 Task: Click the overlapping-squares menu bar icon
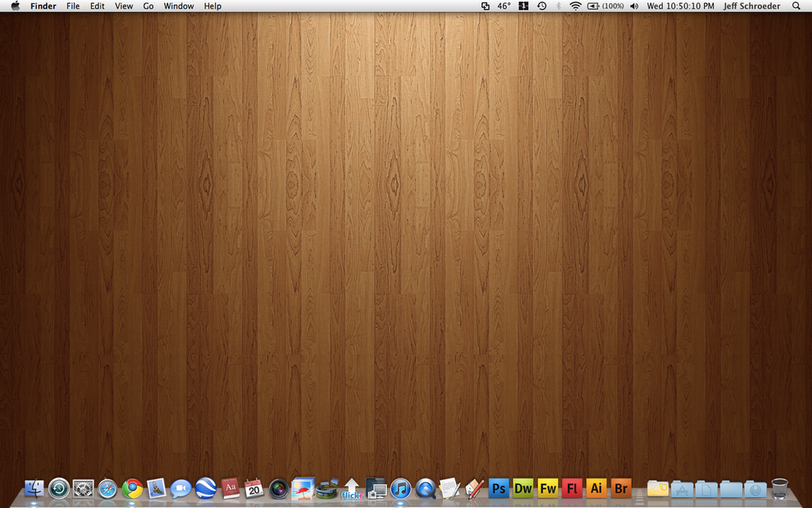tap(485, 6)
